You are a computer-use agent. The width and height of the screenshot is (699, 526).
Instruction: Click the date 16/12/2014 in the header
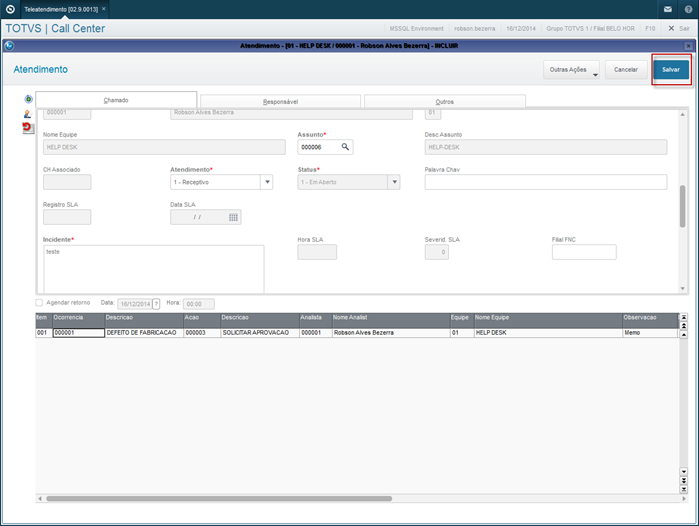point(521,29)
